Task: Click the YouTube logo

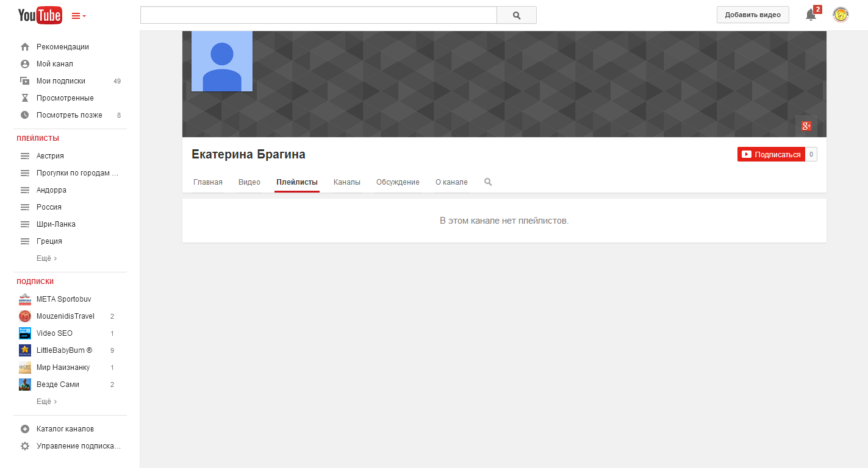Action: tap(40, 15)
